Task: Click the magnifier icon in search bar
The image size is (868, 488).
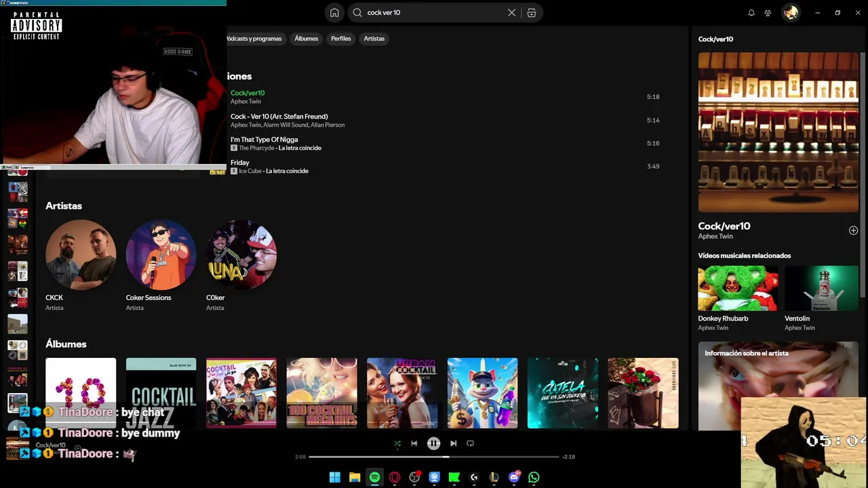Action: (x=357, y=13)
